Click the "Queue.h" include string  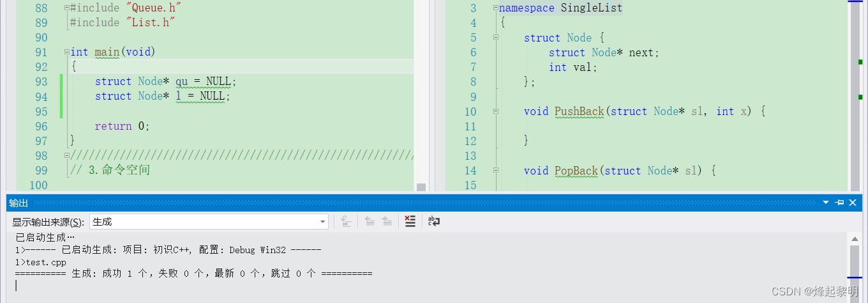click(154, 8)
